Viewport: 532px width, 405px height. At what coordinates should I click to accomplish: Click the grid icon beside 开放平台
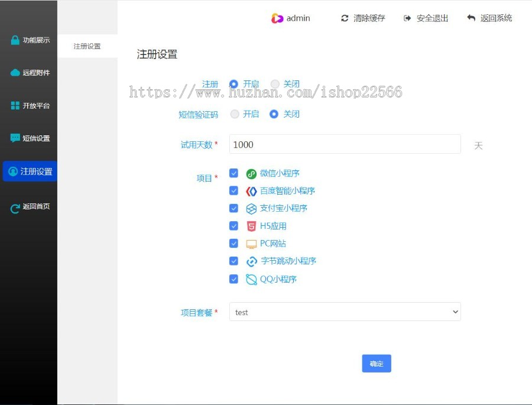coord(15,106)
